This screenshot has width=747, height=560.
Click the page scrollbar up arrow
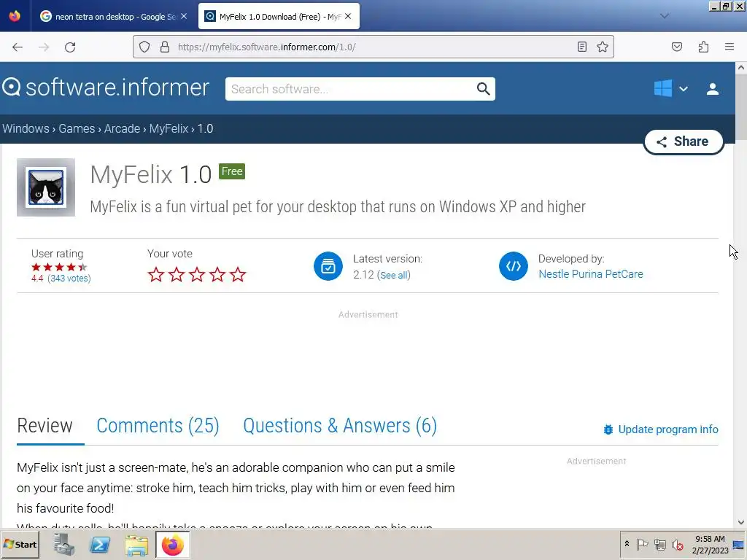(741, 68)
